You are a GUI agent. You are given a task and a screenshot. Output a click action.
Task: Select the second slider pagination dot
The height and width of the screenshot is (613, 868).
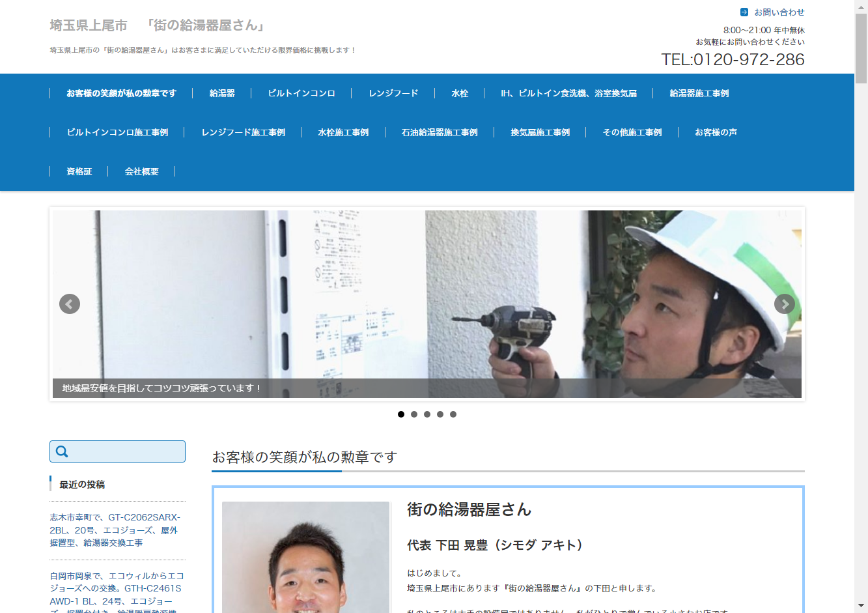point(414,414)
